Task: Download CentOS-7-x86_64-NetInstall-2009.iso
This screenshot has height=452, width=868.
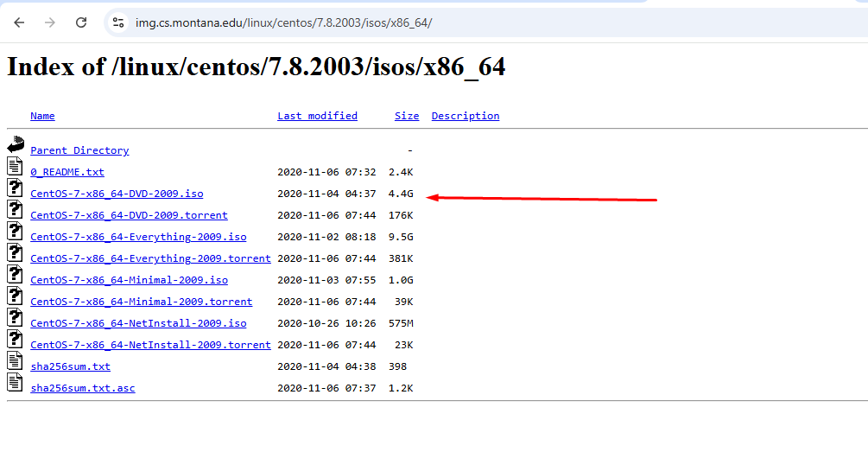Action: coord(138,323)
